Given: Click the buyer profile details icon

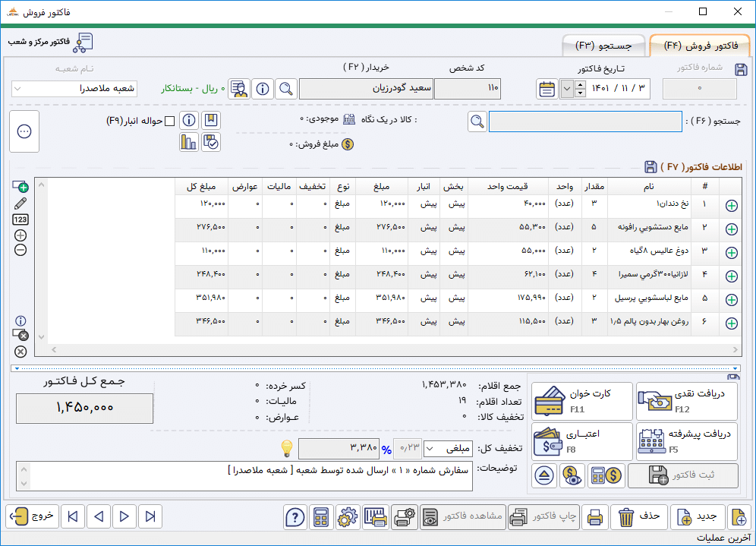Looking at the screenshot, I should point(239,89).
